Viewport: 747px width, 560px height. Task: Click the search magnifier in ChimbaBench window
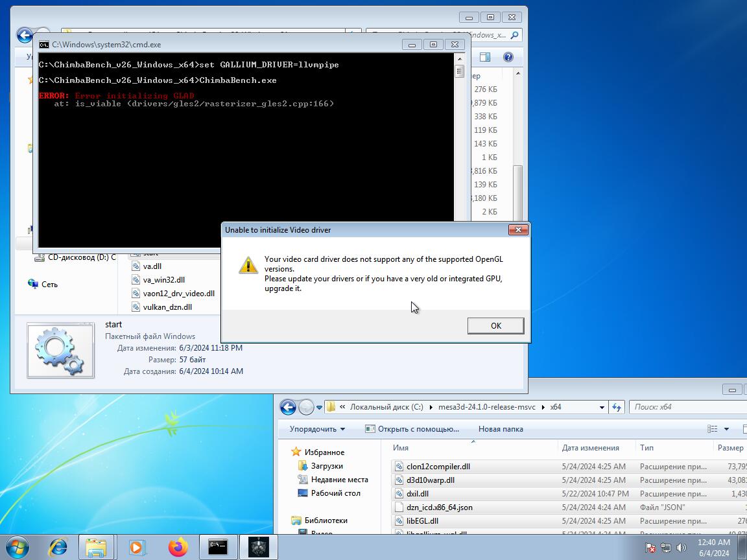514,35
